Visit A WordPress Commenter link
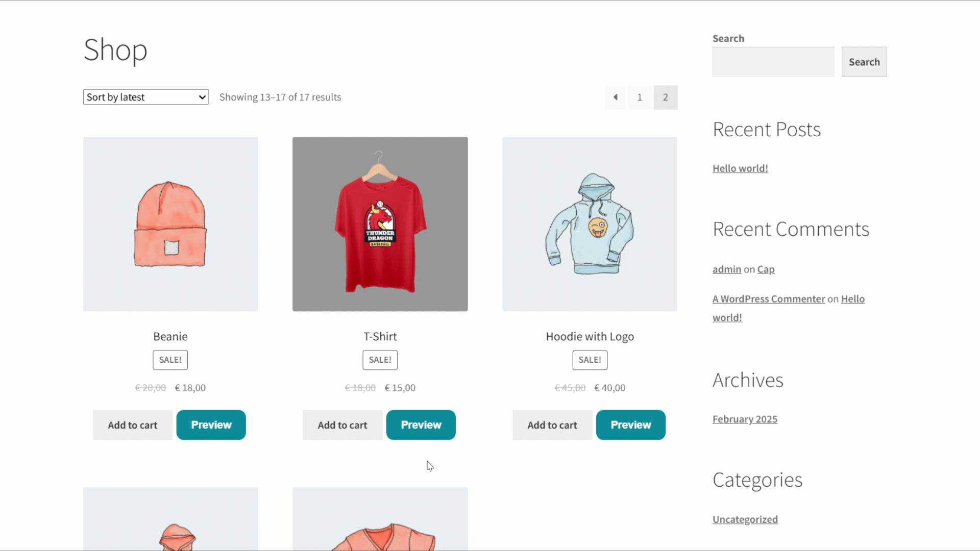This screenshot has height=551, width=980. [769, 299]
